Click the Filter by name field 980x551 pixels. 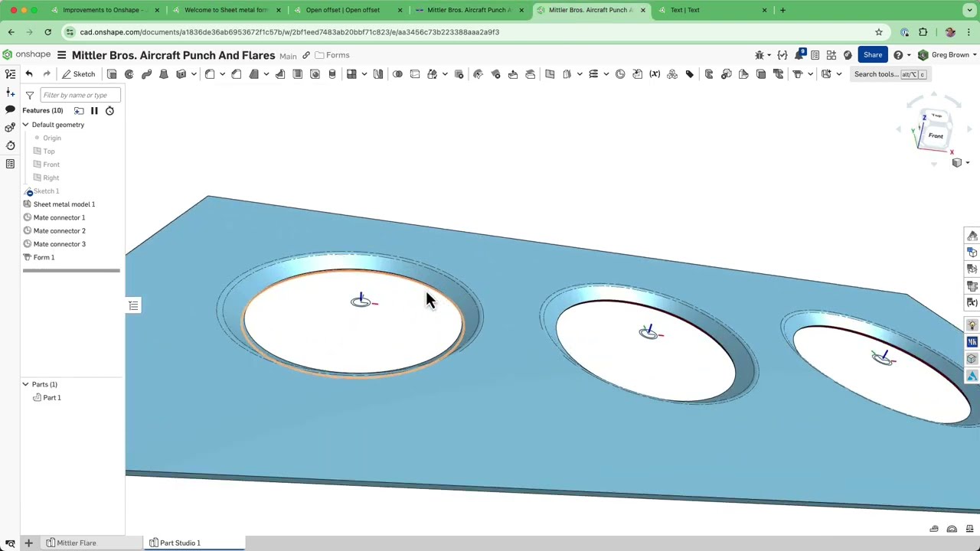tap(80, 95)
